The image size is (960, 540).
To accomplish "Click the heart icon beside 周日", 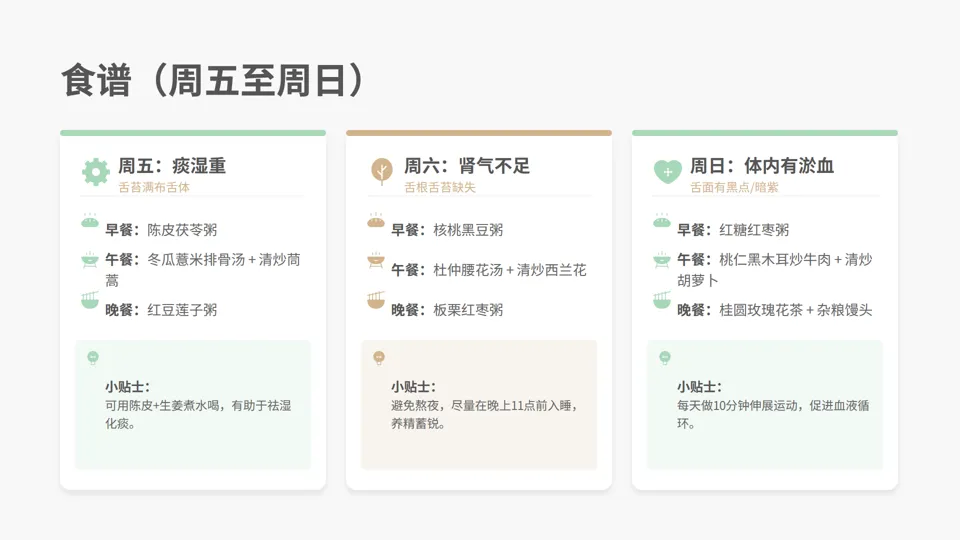I will click(668, 172).
